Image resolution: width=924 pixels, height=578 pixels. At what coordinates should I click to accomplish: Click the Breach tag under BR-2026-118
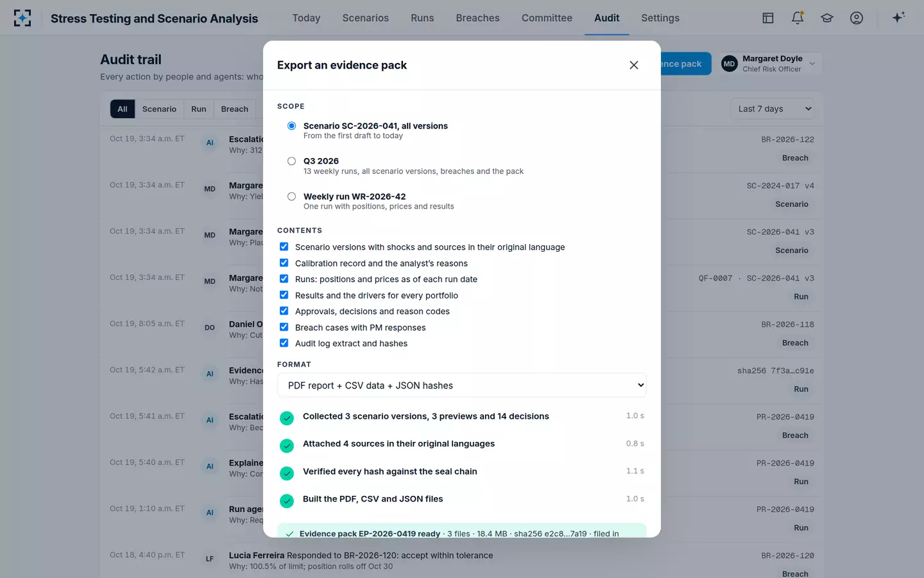795,343
